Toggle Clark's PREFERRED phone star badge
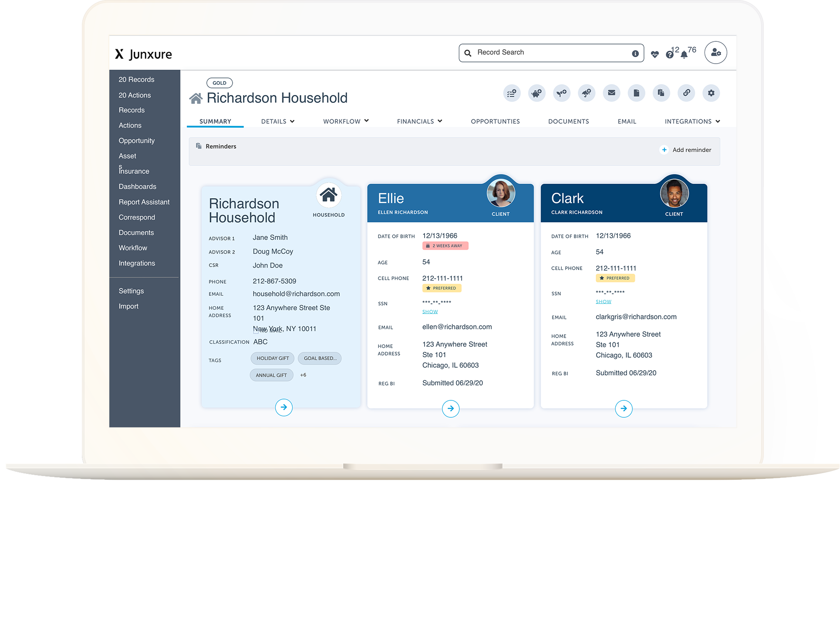Screen dimensions: 840x643 tap(602, 278)
